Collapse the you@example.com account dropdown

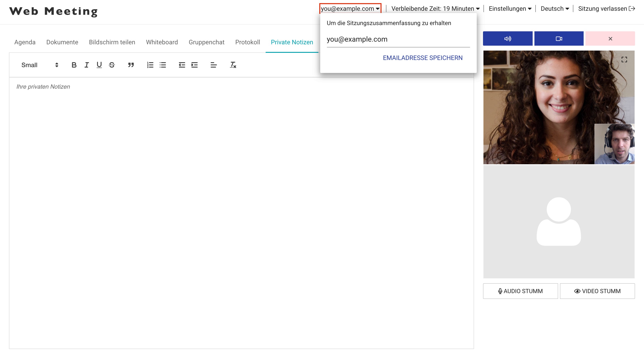pyautogui.click(x=350, y=9)
